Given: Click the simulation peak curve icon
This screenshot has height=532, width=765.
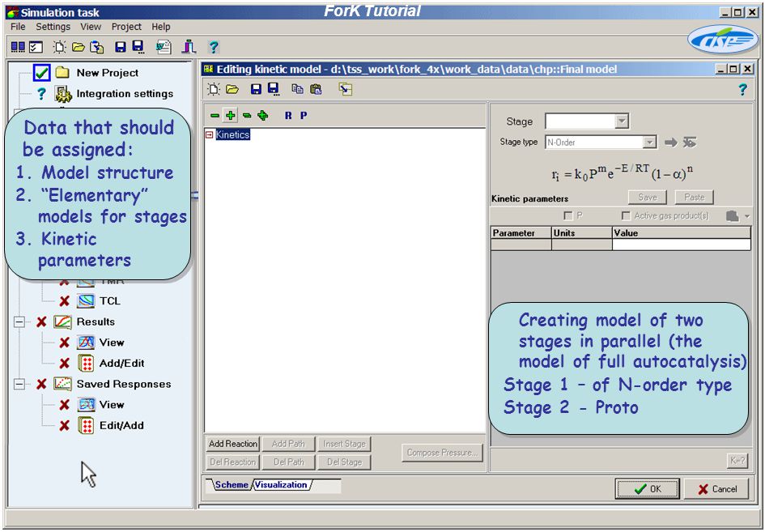Looking at the screenshot, I should (189, 47).
